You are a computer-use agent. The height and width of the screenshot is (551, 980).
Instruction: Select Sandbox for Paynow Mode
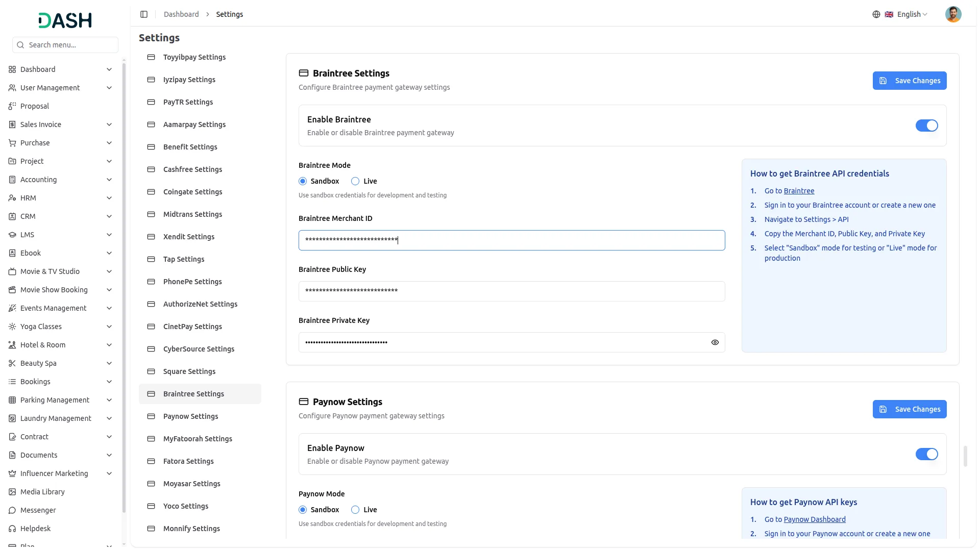click(303, 510)
